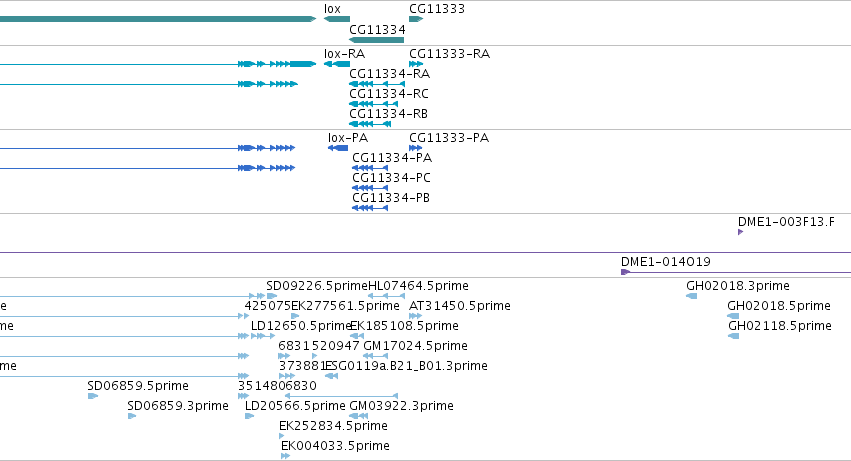Click the CG11334-PB protein label
The width and height of the screenshot is (851, 461).
point(391,198)
